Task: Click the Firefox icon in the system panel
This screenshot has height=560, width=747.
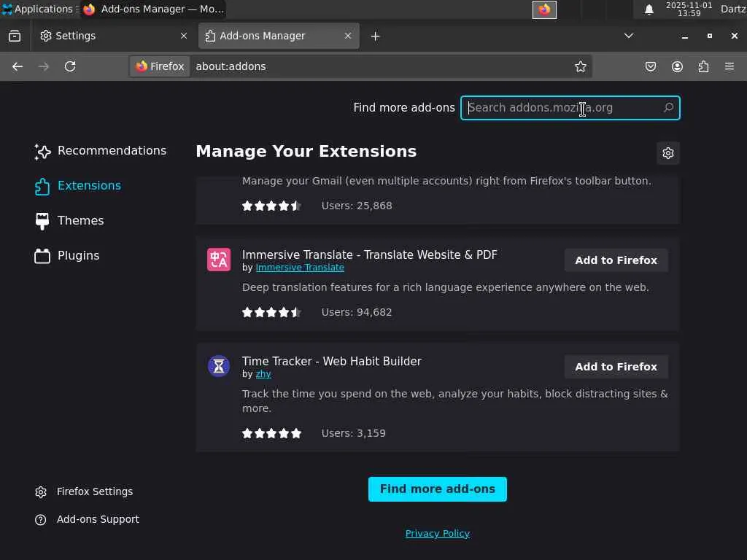Action: pyautogui.click(x=544, y=9)
